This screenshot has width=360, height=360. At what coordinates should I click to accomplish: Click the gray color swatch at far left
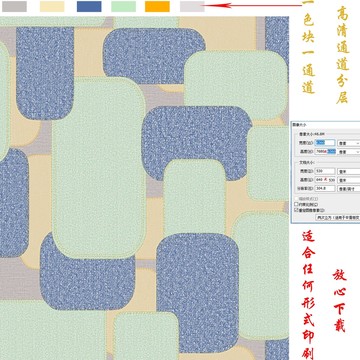click(14, 6)
